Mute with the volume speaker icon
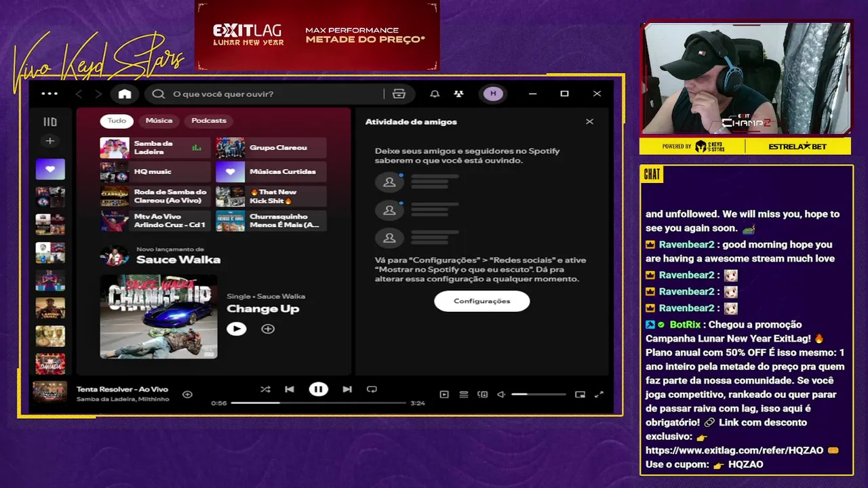This screenshot has width=868, height=488. [x=501, y=394]
